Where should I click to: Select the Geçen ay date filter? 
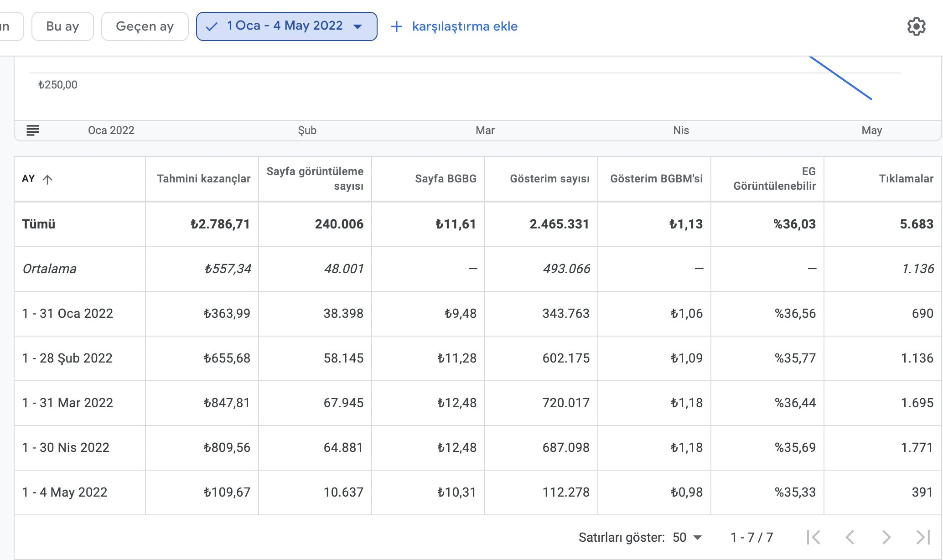[145, 26]
